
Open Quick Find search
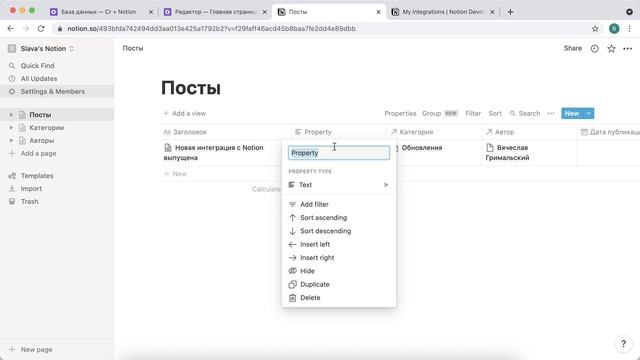tap(37, 66)
